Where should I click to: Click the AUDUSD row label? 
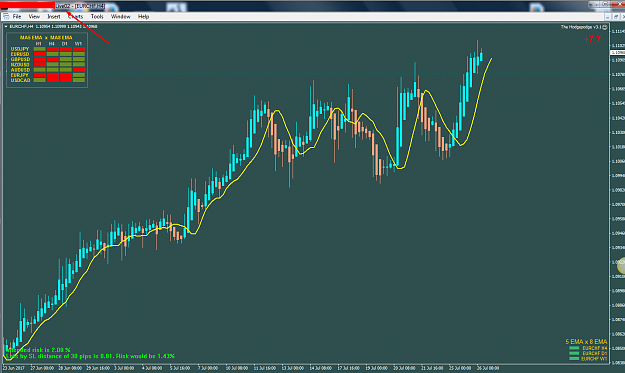[20, 70]
